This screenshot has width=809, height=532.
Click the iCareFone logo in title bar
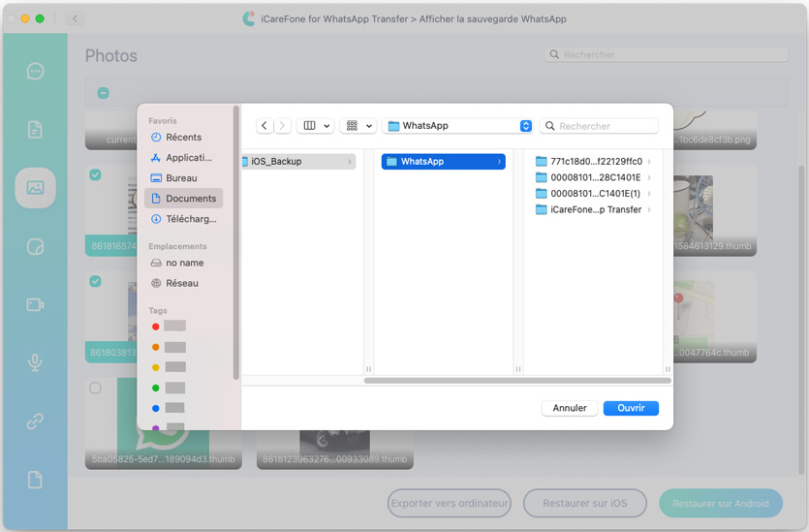(x=249, y=19)
